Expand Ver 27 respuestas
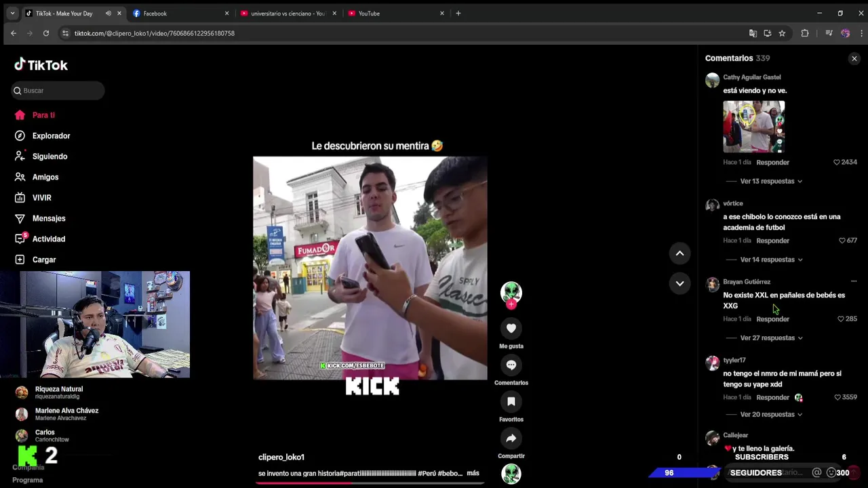The image size is (868, 488). 771,338
